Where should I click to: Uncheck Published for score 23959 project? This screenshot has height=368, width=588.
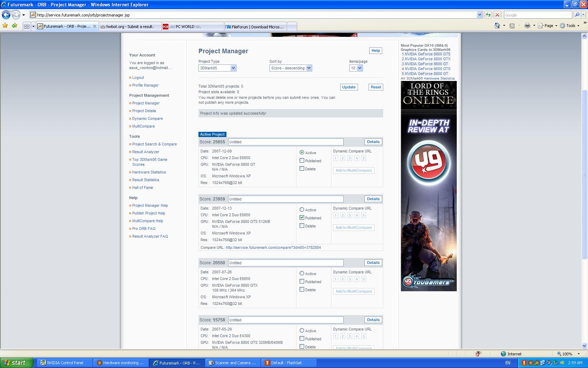[302, 218]
